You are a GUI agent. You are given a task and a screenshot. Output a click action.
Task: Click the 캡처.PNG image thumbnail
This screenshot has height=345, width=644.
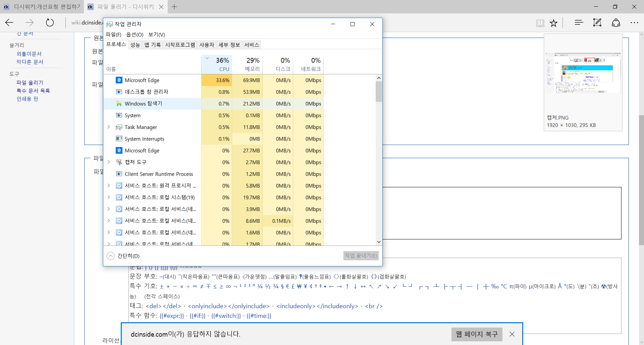point(583,73)
